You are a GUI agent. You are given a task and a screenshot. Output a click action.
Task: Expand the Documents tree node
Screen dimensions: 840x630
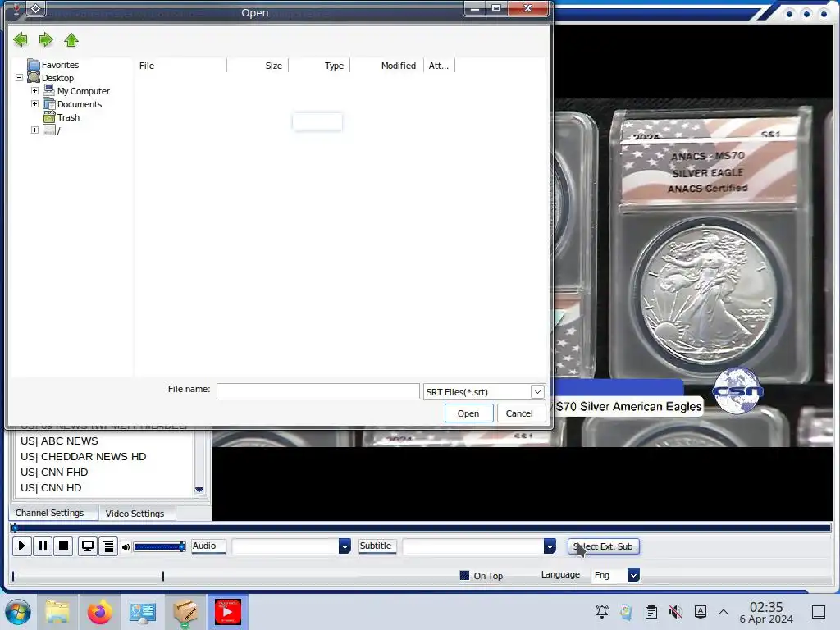point(34,104)
